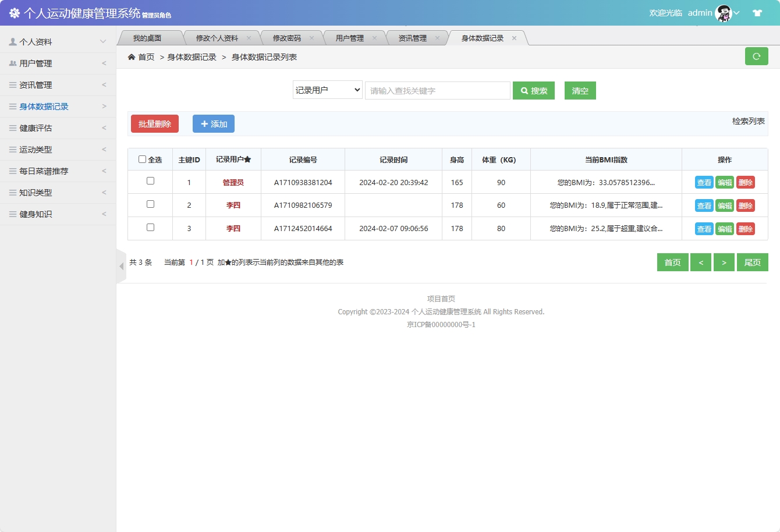
Task: Check the 全选 select-all checkbox
Action: coord(143,159)
